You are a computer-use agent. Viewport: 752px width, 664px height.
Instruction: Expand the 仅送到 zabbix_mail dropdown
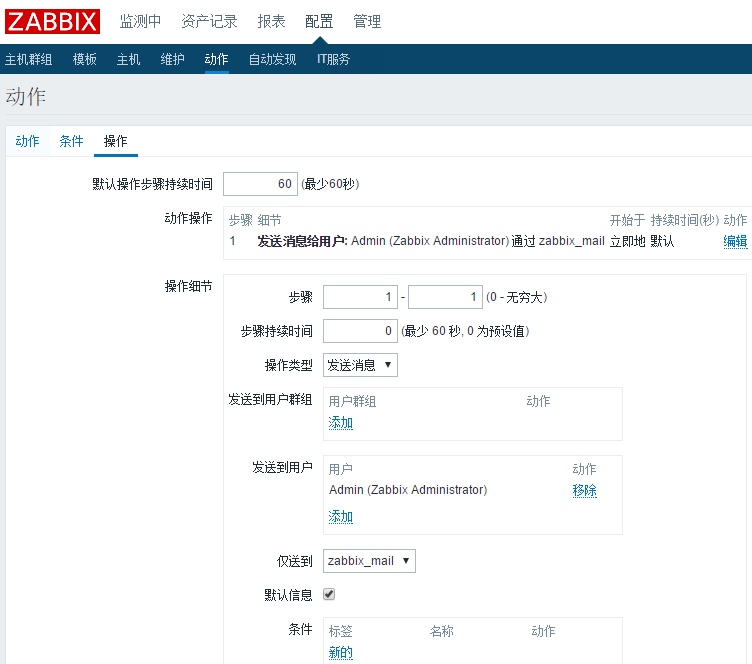tap(369, 561)
